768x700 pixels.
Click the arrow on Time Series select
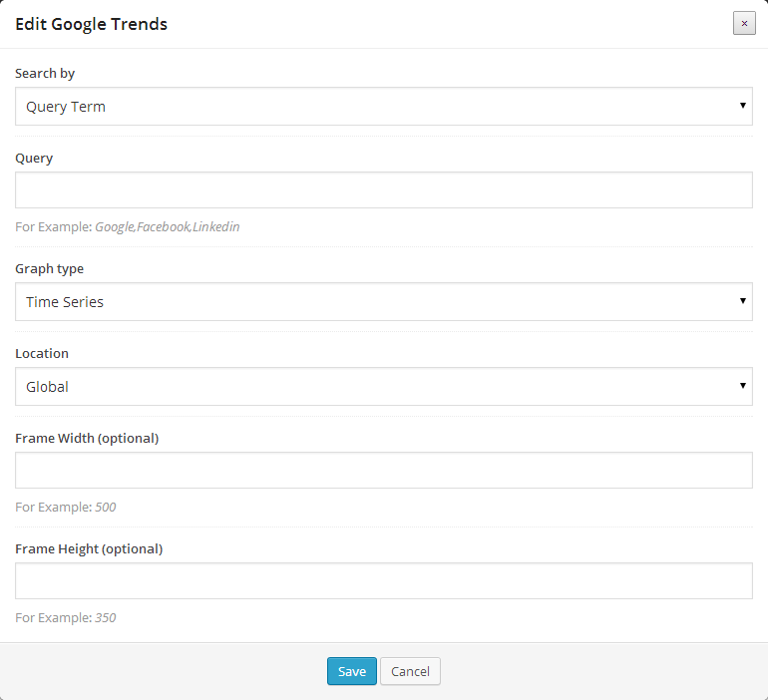[743, 301]
